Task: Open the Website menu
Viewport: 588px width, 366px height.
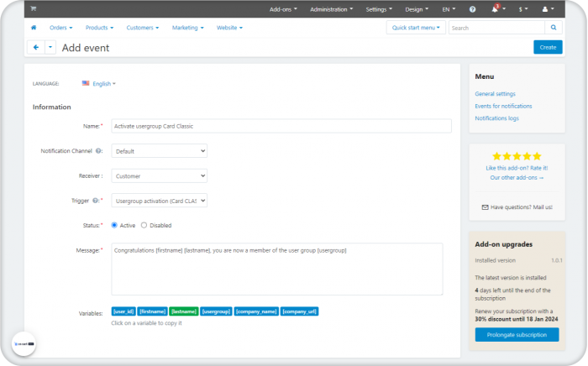Action: 229,28
